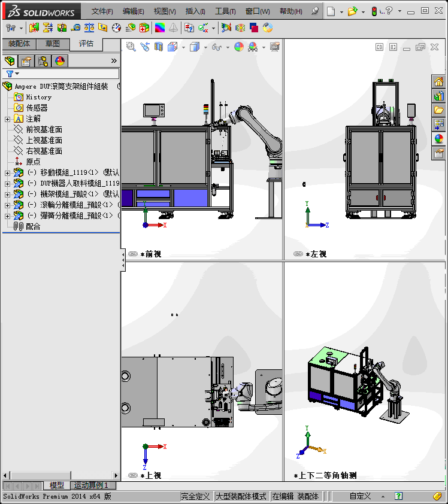Viewport: 448px width, 504px height.
Task: Launch the Clearance Verification tool
Action: (48, 28)
